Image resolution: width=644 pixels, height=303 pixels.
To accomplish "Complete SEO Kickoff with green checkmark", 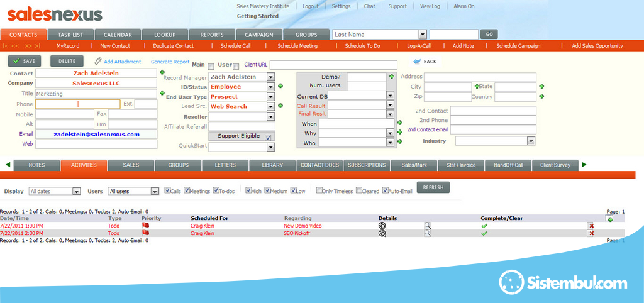I will tap(484, 233).
